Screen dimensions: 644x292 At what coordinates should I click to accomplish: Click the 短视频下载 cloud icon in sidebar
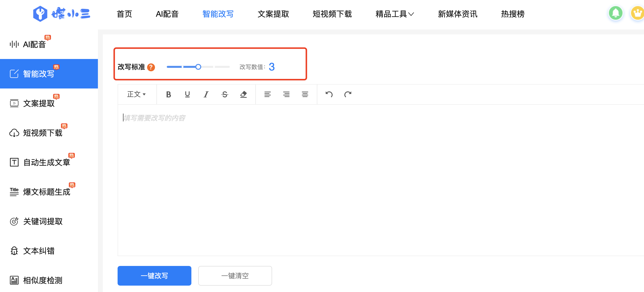point(14,133)
